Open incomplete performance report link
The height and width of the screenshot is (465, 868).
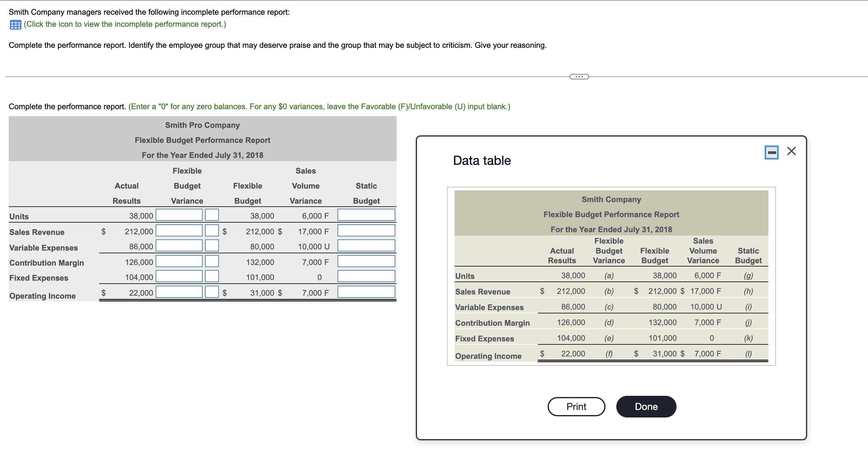125,24
